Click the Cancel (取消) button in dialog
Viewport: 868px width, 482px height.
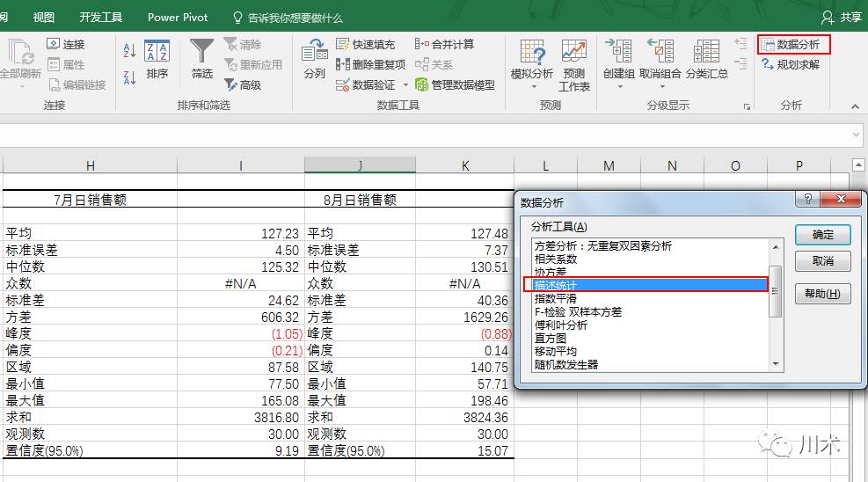(x=822, y=261)
